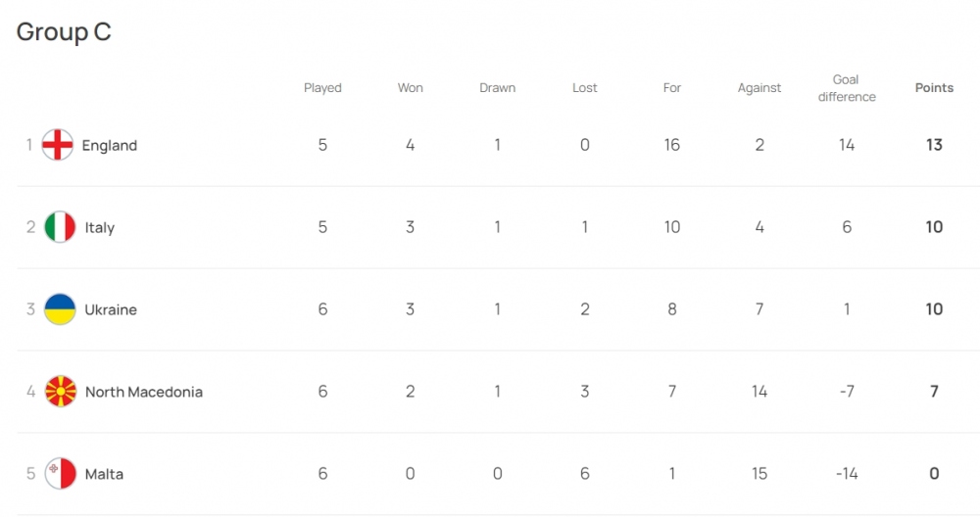The width and height of the screenshot is (980, 517).
Task: Click the Italy flag icon
Action: tap(60, 227)
